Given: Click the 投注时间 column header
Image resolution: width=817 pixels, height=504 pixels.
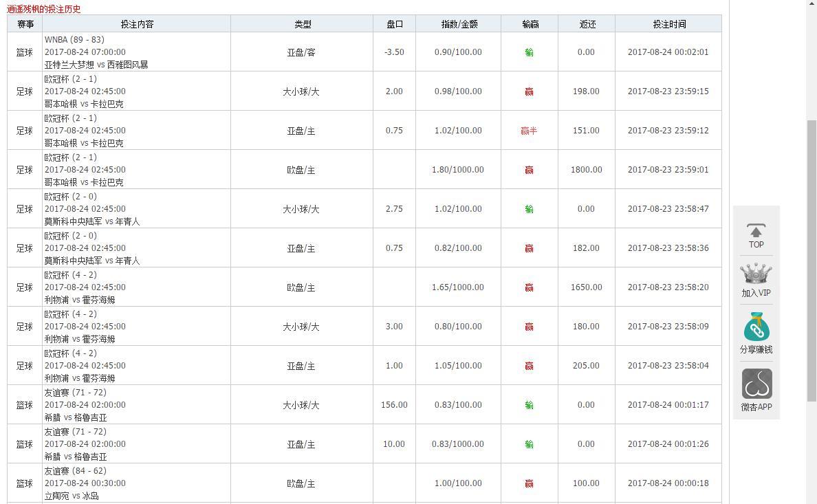Looking at the screenshot, I should coord(669,24).
